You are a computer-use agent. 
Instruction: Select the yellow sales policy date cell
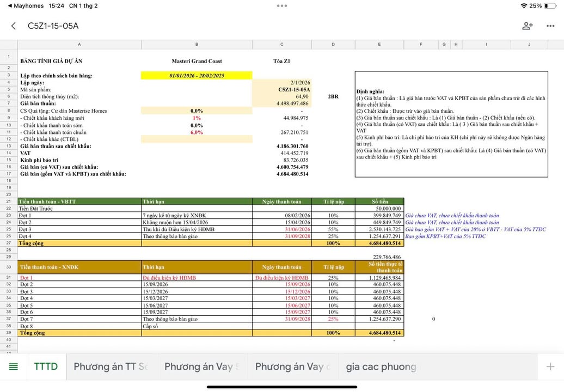click(197, 75)
